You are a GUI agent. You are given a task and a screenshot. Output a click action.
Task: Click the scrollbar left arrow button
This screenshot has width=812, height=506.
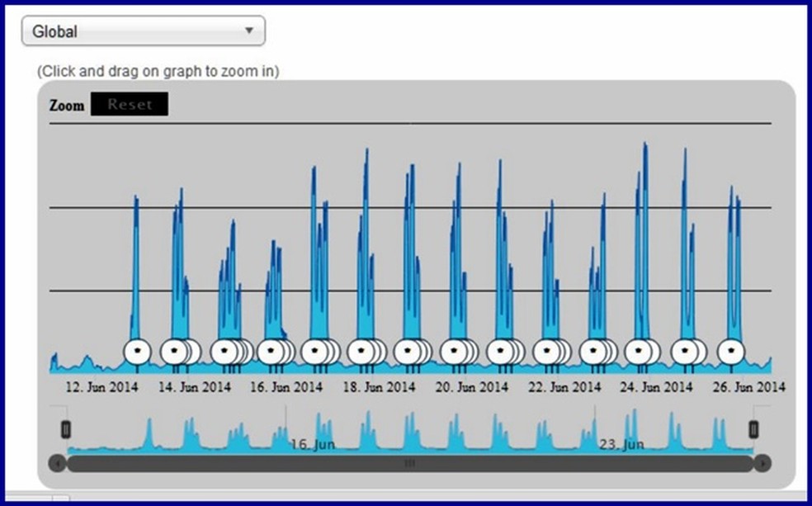[x=58, y=463]
